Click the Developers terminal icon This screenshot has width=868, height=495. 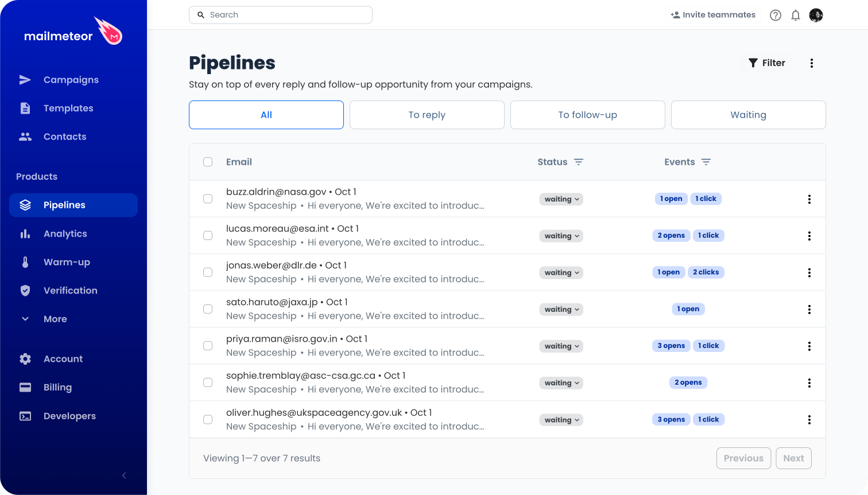click(25, 416)
